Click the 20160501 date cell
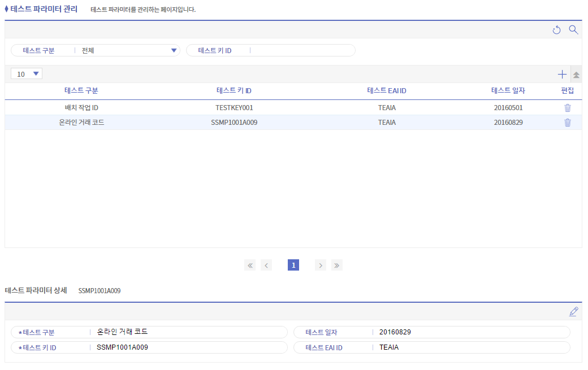 (x=508, y=108)
